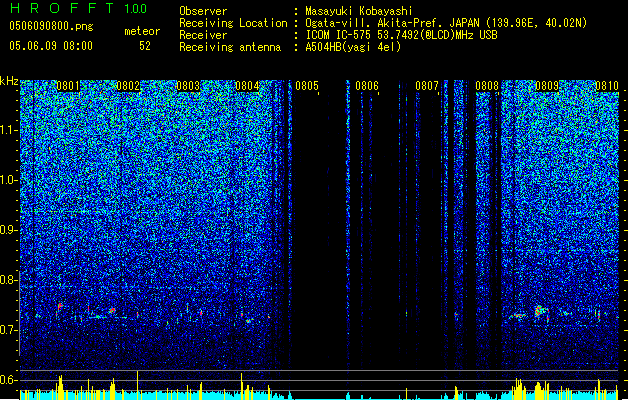Click the meteor count value 52
Viewport: 629px width, 400px height.
pos(145,46)
